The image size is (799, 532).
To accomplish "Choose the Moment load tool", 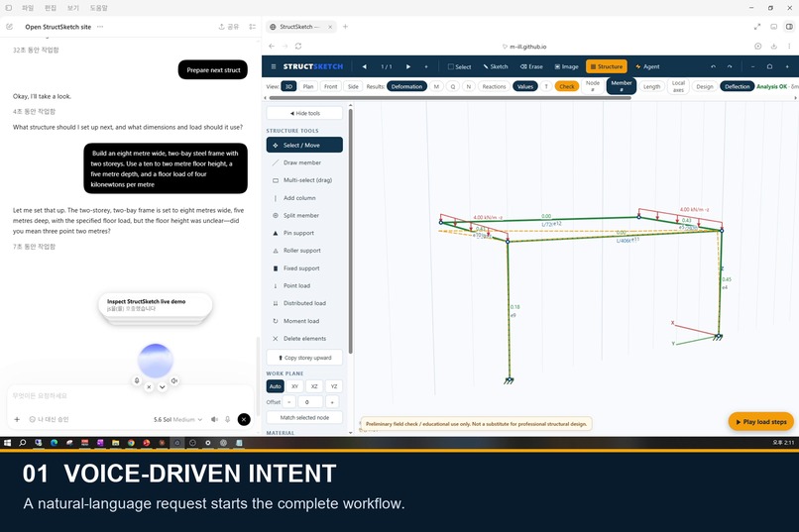I will [304, 321].
